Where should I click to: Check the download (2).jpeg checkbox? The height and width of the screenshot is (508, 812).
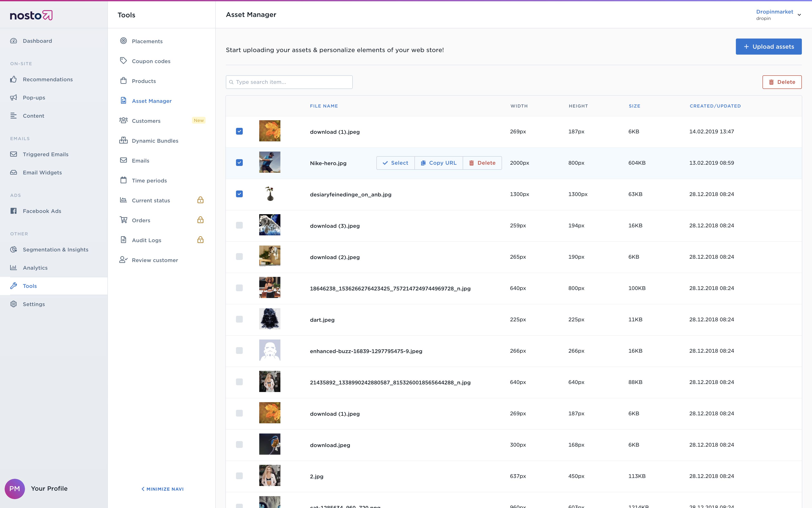(x=239, y=257)
